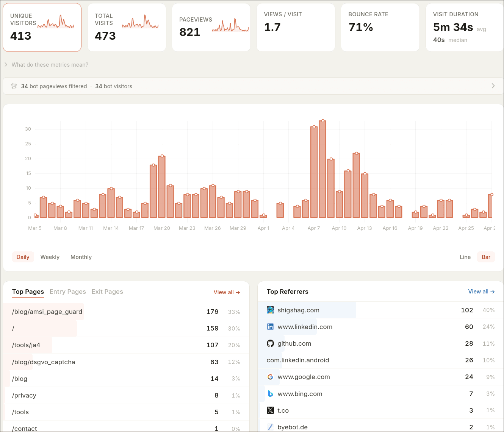Select the Pageviews metric card
Image resolution: width=504 pixels, height=432 pixels.
point(211,27)
